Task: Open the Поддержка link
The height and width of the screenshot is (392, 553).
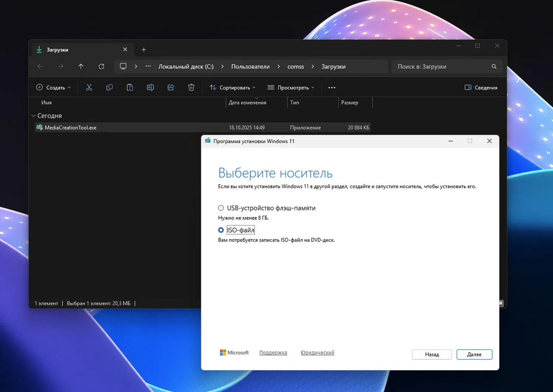Action: [x=273, y=353]
